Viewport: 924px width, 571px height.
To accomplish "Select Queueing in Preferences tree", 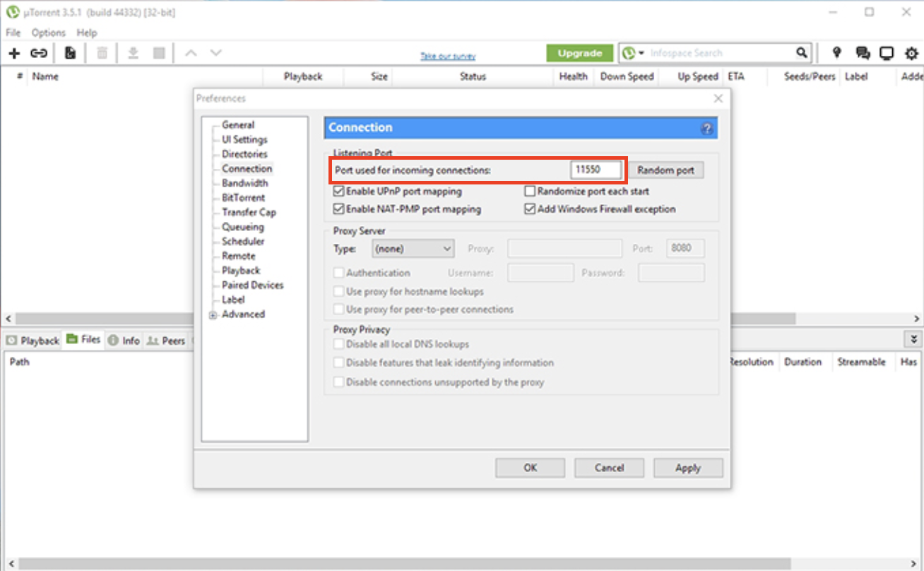I will [243, 227].
